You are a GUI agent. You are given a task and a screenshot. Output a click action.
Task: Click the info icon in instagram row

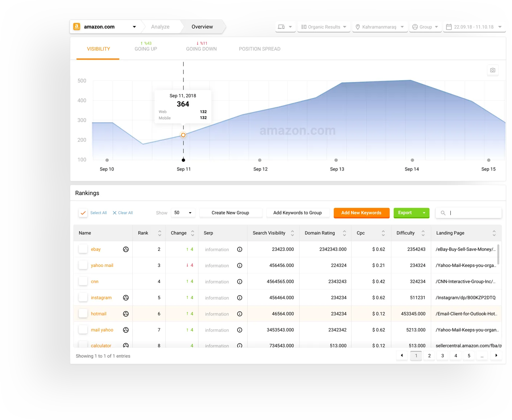coord(240,298)
